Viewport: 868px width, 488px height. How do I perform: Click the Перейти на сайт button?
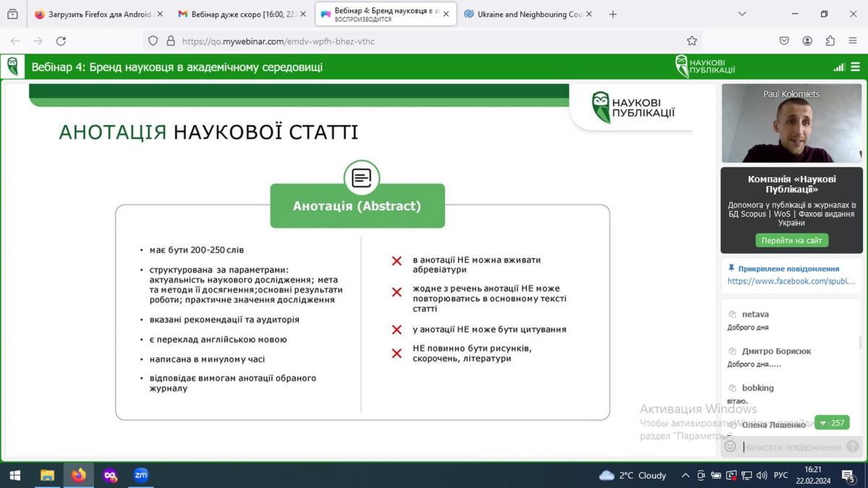tap(791, 240)
